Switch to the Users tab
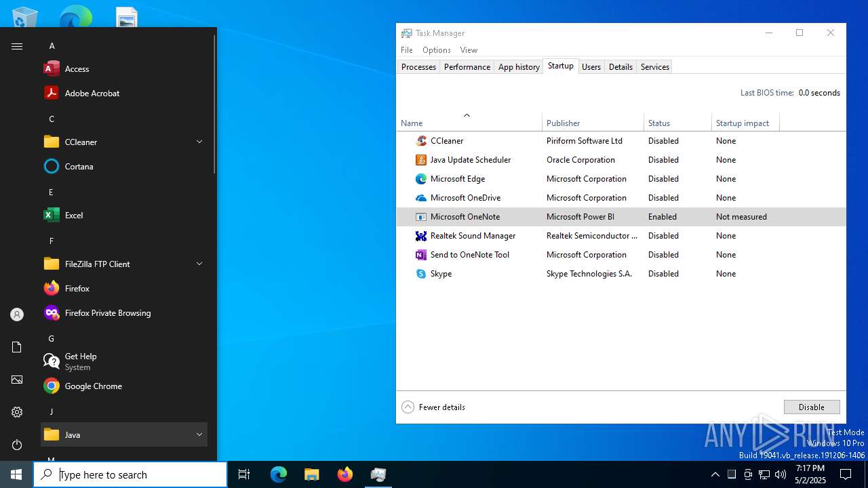Viewport: 868px width, 488px height. pyautogui.click(x=591, y=66)
